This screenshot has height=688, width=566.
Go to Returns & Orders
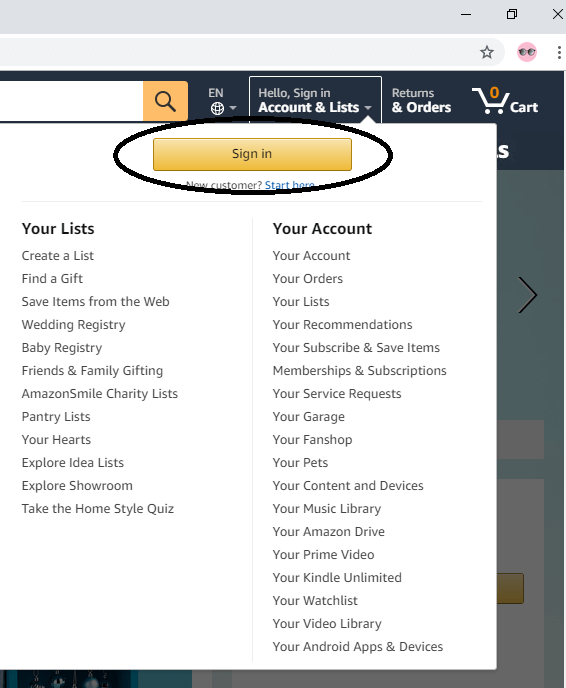pos(421,100)
